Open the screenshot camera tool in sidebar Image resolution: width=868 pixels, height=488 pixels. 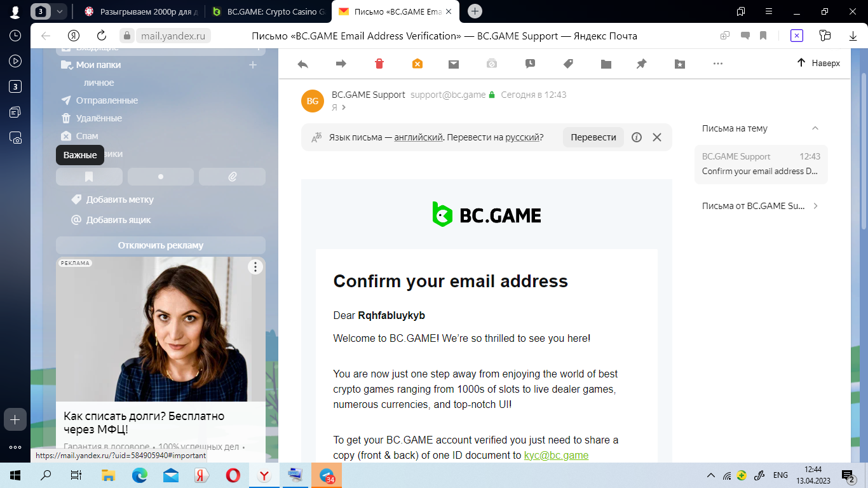point(15,137)
